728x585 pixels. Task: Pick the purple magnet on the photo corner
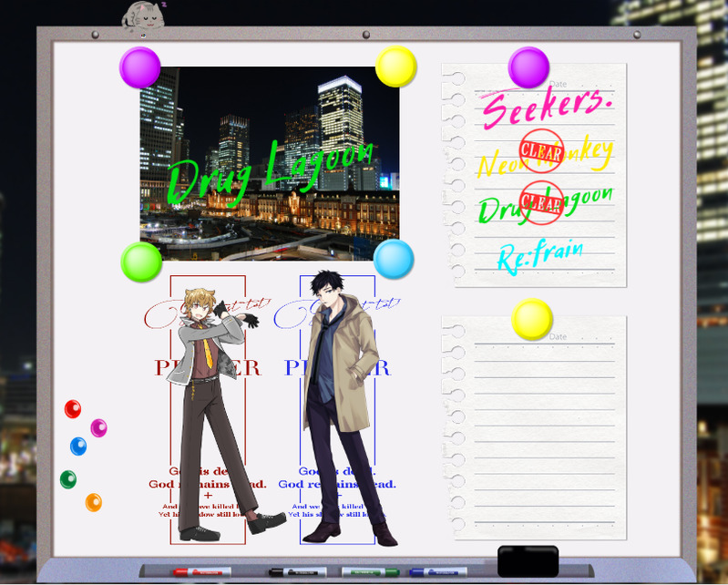pos(139,67)
